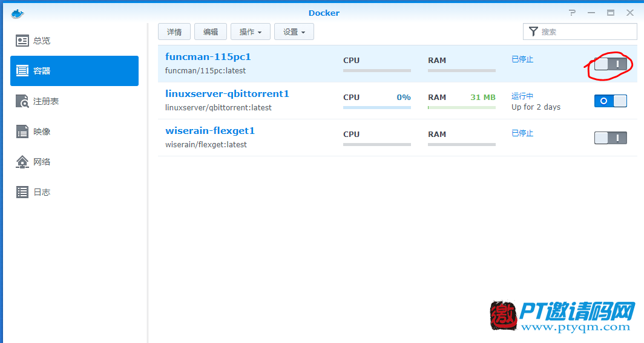Open the funcman-115pc1 container name link
The width and height of the screenshot is (644, 343).
[208, 57]
